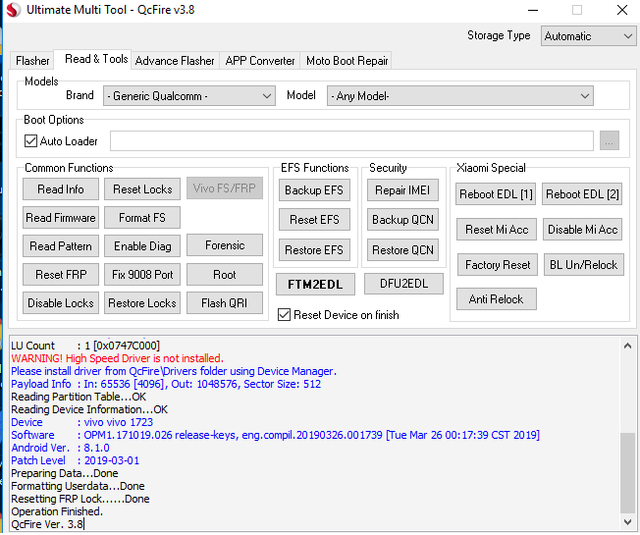The width and height of the screenshot is (640, 535).
Task: Click the Read Info button
Action: point(61,189)
